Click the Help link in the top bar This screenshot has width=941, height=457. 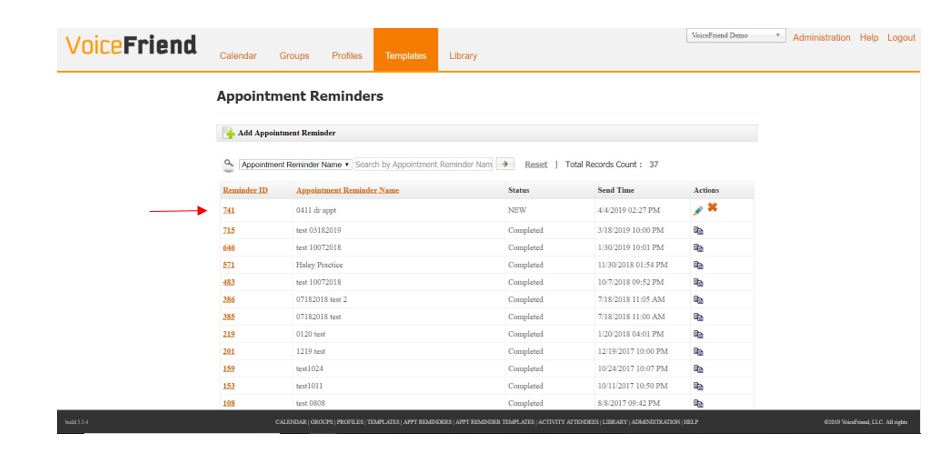pyautogui.click(x=869, y=38)
